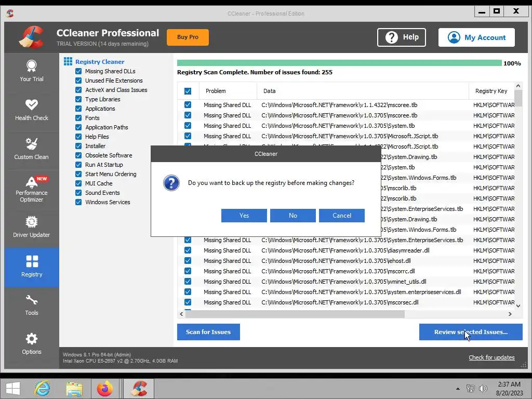Click the horizontal scrollbar thumb
The height and width of the screenshot is (399, 532).
(x=295, y=314)
